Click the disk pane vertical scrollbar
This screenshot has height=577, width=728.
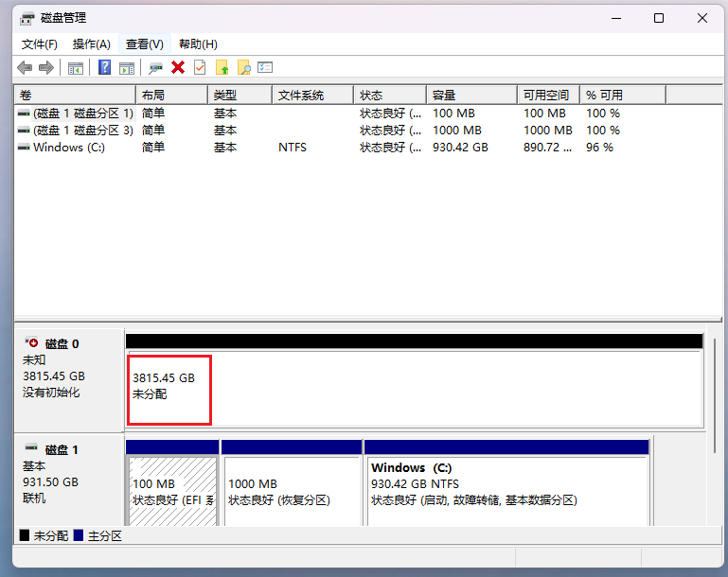click(715, 395)
